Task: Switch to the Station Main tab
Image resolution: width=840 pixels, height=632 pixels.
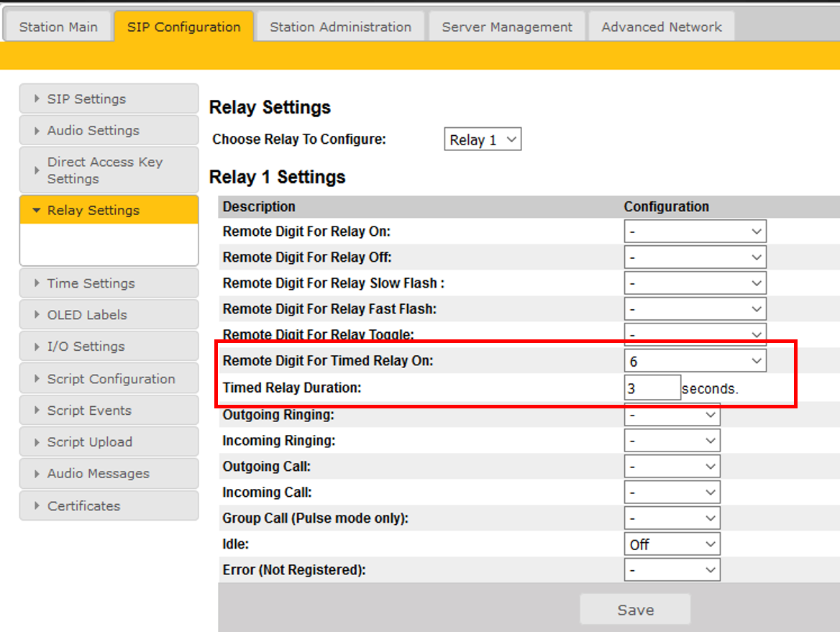Action: (x=58, y=27)
